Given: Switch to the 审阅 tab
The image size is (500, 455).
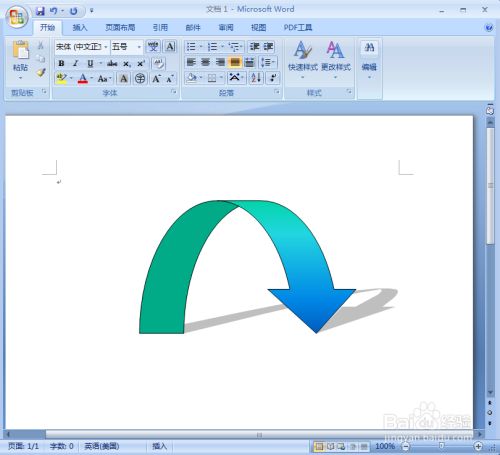Looking at the screenshot, I should [226, 28].
